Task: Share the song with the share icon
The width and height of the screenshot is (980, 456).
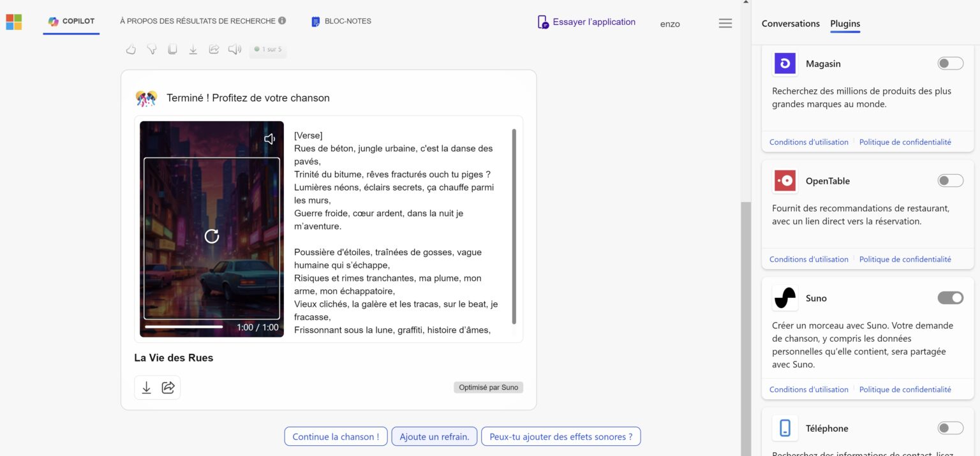Action: 168,387
